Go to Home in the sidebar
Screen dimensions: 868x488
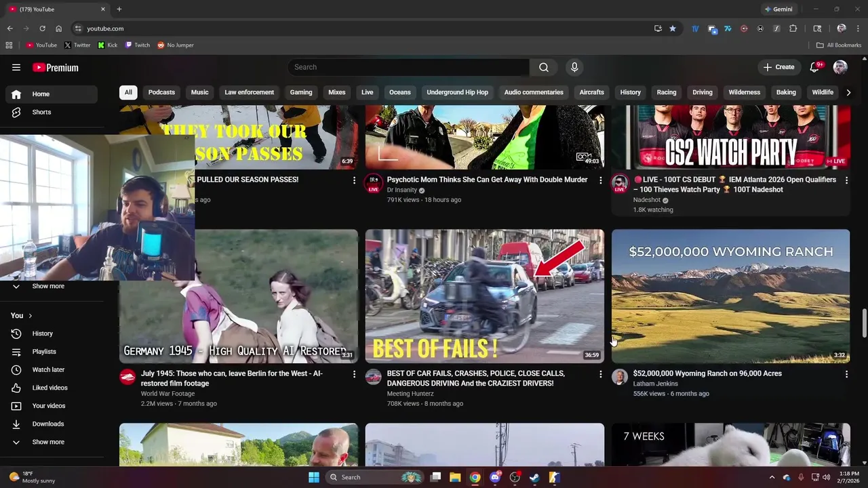tap(52, 94)
